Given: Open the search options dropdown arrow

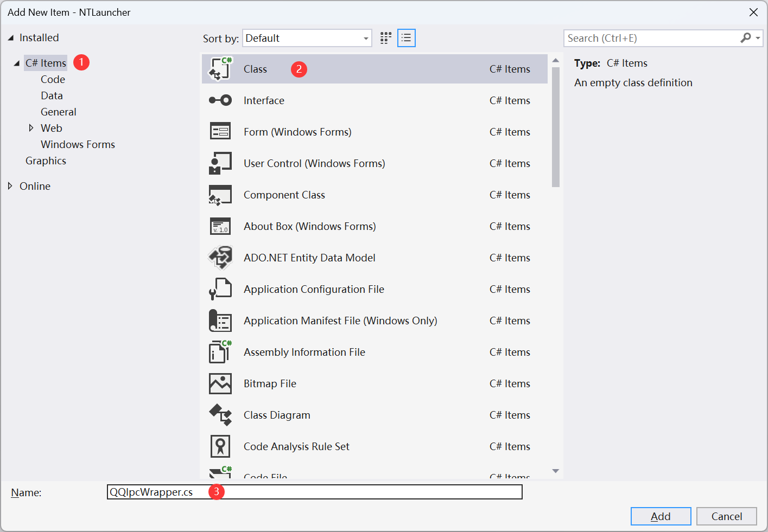Looking at the screenshot, I should coord(758,38).
